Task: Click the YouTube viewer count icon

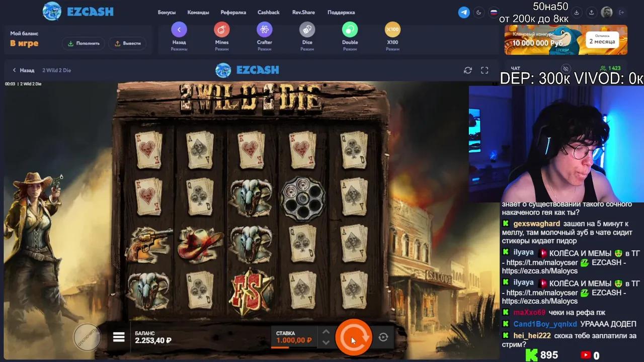Action: (586, 355)
